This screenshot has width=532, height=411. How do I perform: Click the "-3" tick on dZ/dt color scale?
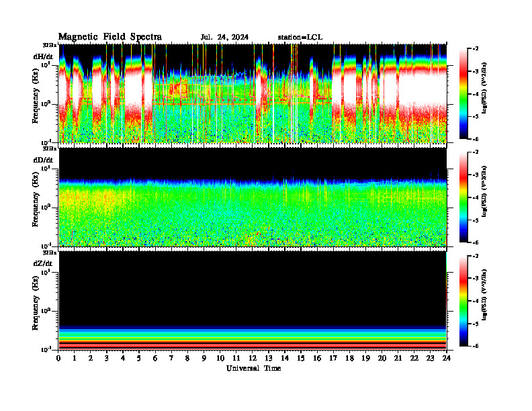pos(476,279)
